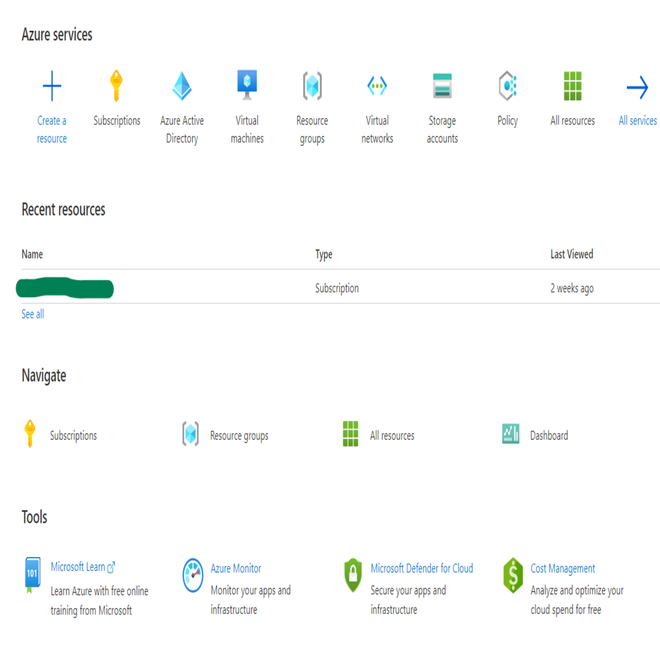Viewport: 660px width, 660px height.
Task: Select the Virtual machines icon
Action: 247,85
